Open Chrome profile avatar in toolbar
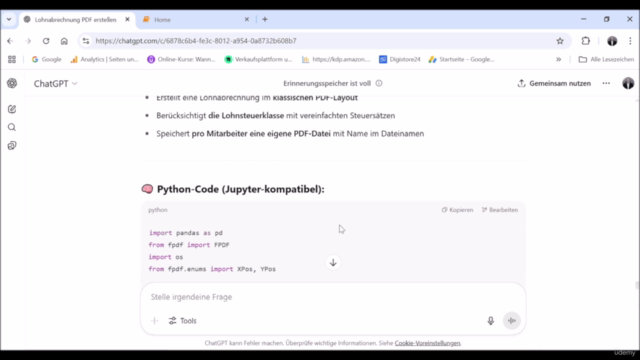 pos(612,41)
